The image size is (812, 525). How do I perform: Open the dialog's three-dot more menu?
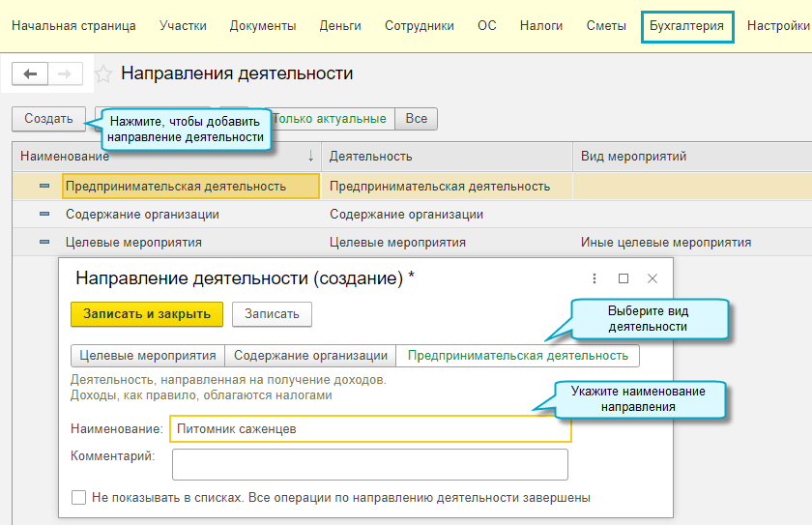[x=594, y=278]
